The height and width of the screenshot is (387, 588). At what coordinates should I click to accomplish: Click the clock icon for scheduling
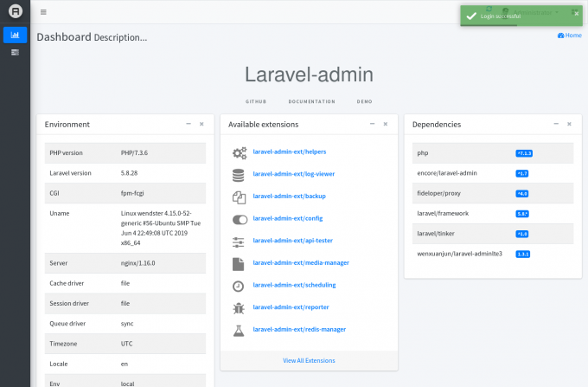(238, 287)
